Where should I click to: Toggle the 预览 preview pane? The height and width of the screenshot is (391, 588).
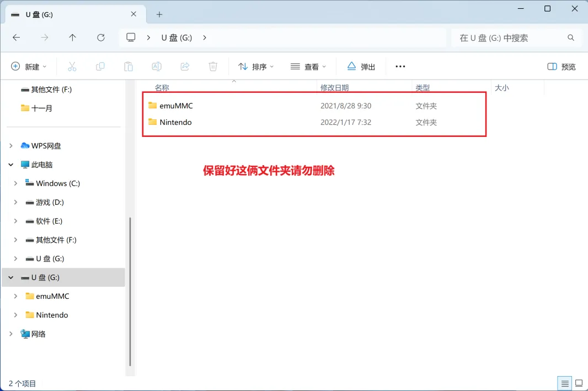tap(560, 66)
